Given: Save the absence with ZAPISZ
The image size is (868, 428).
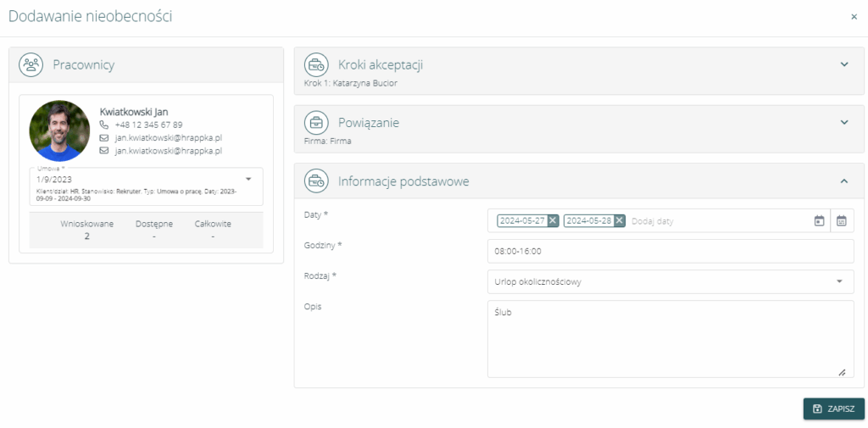Looking at the screenshot, I should pos(834,409).
